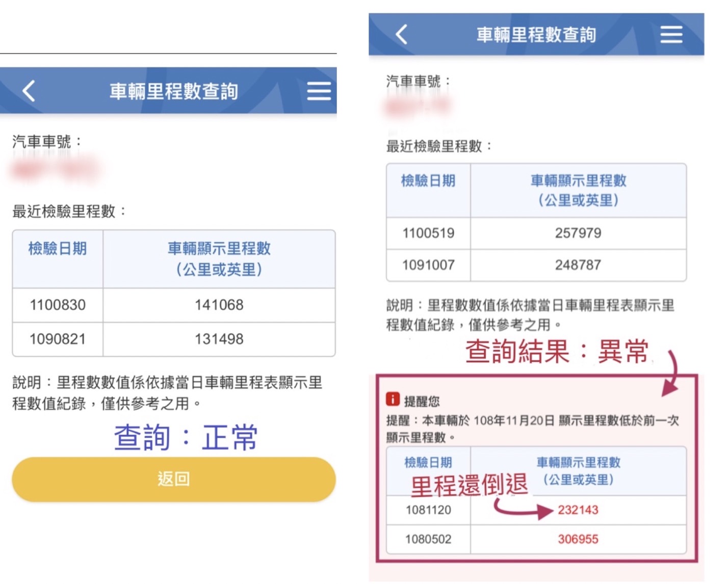Image resolution: width=728 pixels, height=584 pixels.
Task: Open the hamburger menu on the left screen
Action: pos(319,91)
